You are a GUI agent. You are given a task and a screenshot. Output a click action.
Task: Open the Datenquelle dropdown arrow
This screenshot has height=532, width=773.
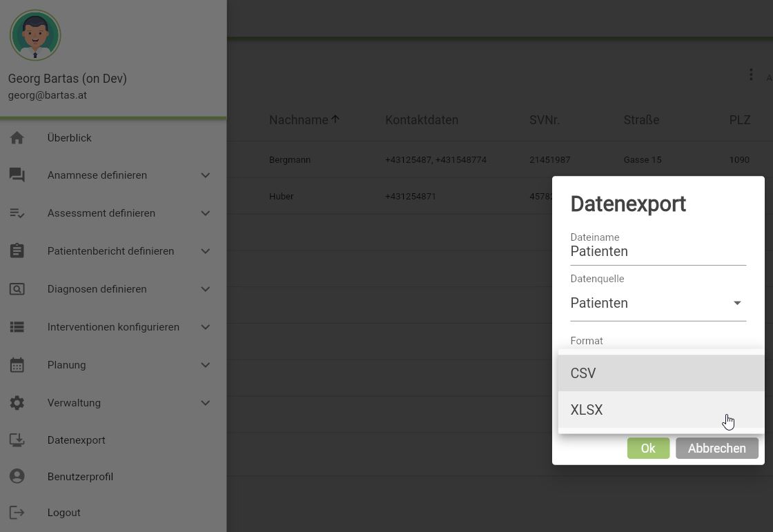(737, 304)
